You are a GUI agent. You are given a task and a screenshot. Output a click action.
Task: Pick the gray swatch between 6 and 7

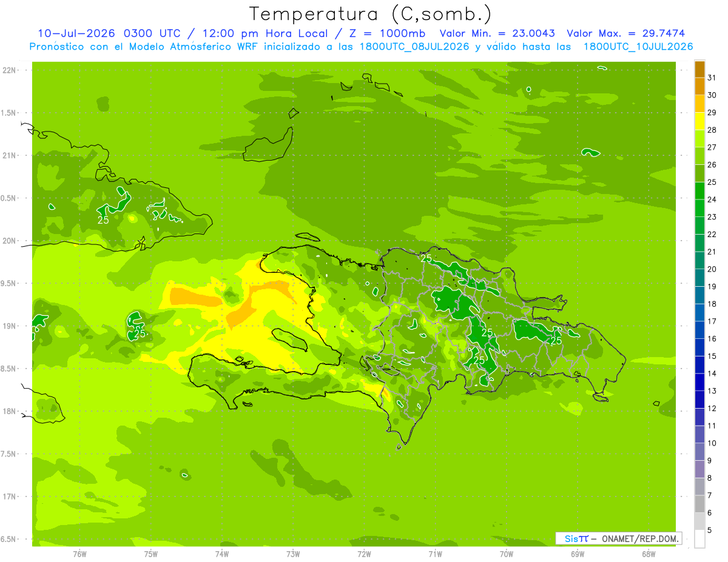click(699, 504)
